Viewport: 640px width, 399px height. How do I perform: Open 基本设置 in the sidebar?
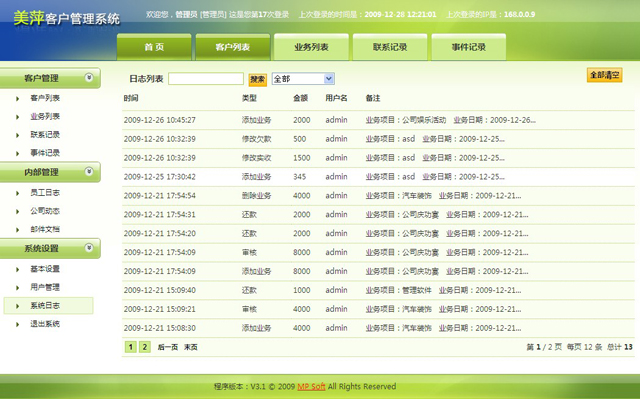pyautogui.click(x=45, y=269)
